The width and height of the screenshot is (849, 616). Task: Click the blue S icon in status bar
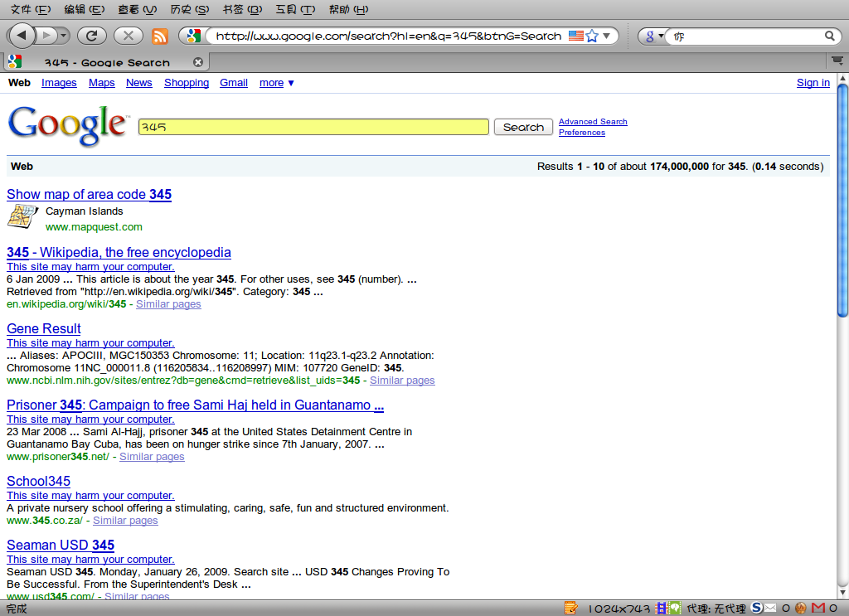[x=757, y=609]
